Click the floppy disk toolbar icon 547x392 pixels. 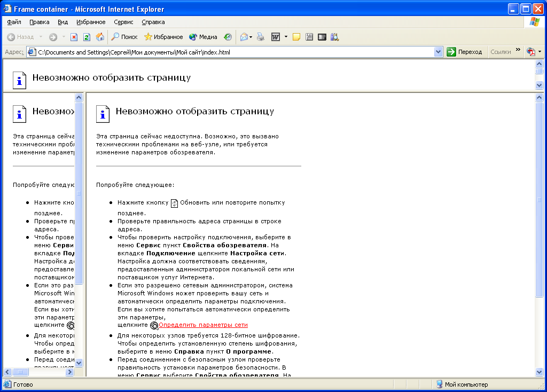click(309, 37)
